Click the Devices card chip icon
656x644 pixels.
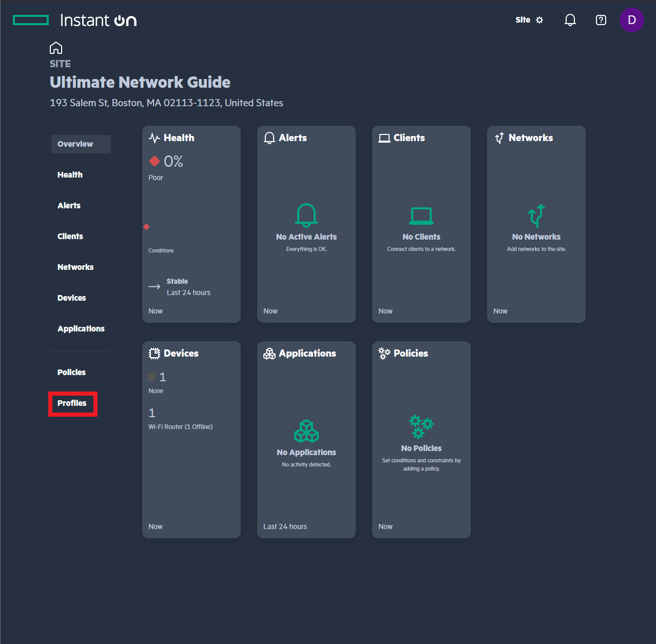tap(155, 354)
